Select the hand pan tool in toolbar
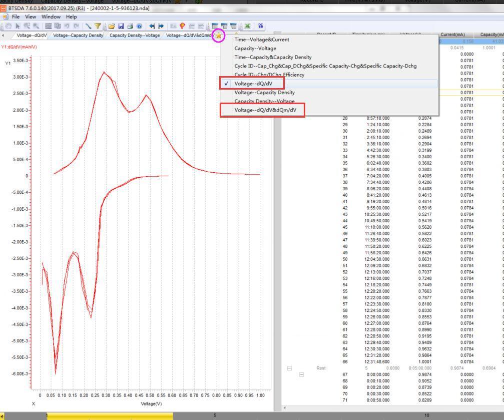Image resolution: width=504 pixels, height=420 pixels. click(x=9, y=26)
